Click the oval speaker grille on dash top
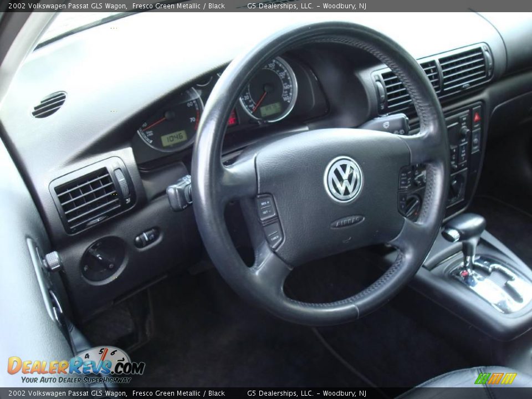 click(49, 104)
